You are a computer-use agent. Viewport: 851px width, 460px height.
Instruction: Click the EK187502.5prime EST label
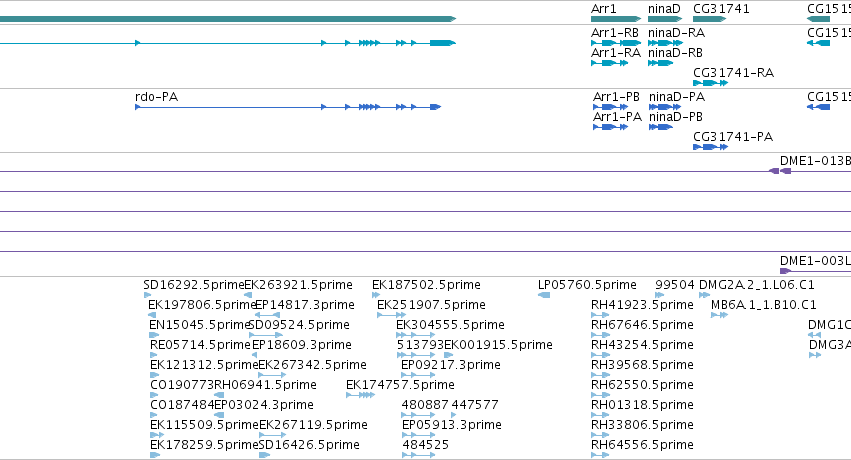tap(426, 285)
